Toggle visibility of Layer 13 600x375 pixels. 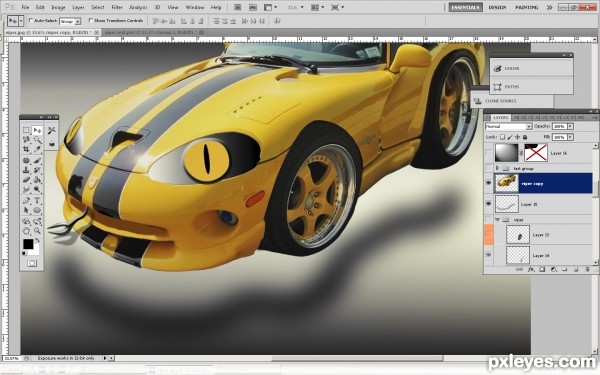[489, 235]
